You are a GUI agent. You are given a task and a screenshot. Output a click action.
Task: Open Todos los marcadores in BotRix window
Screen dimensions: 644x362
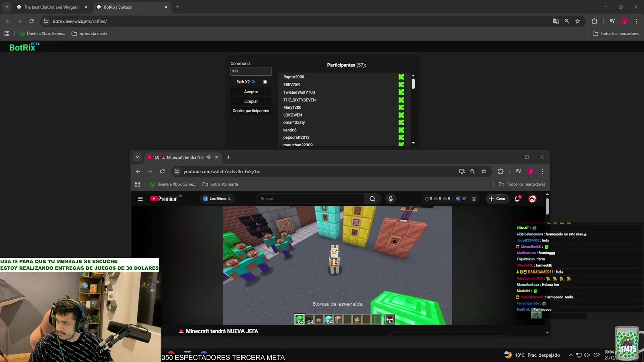pyautogui.click(x=616, y=34)
